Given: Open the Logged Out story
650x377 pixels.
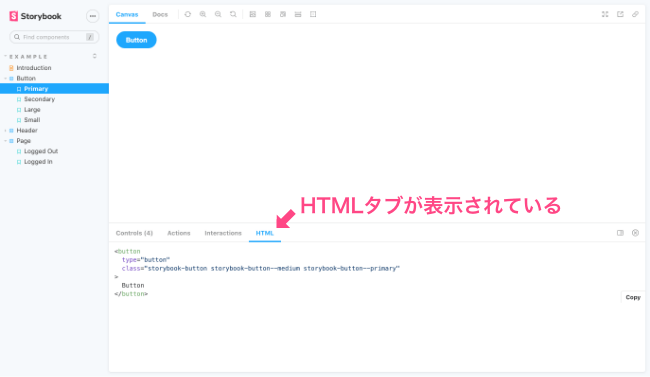Looking at the screenshot, I should click(x=41, y=151).
